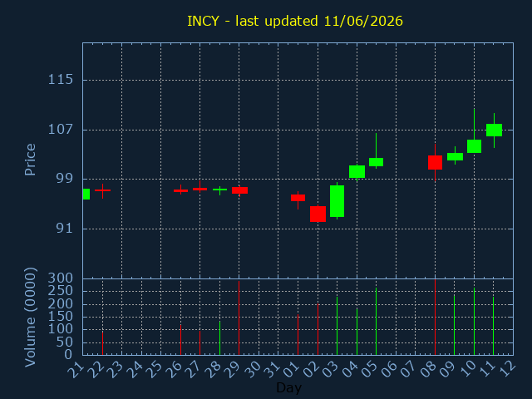This screenshot has width=532, height=399.
Task: Click the red volume bar for day 01
Action: pos(298,334)
